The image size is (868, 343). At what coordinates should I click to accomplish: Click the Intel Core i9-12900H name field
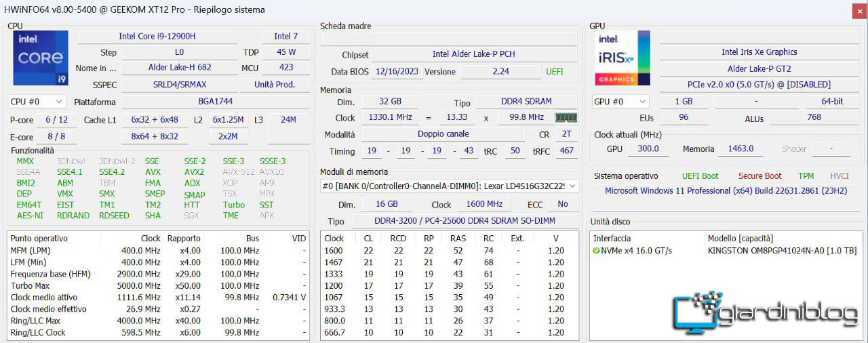(157, 36)
